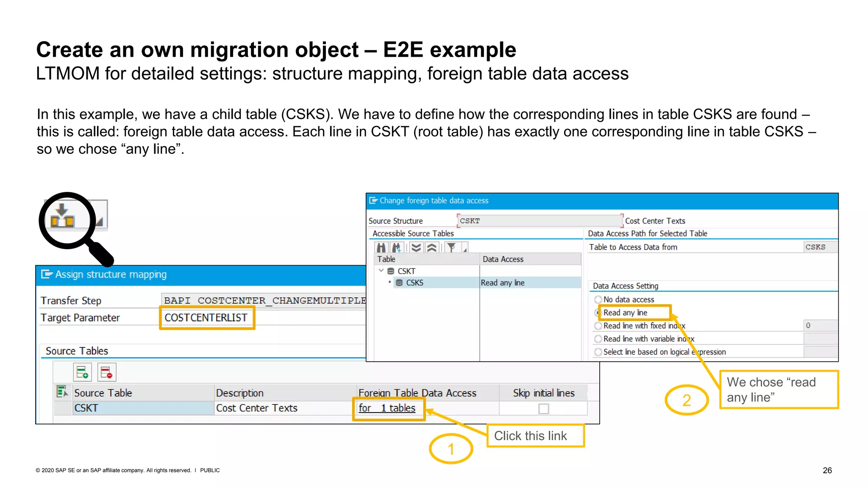The image size is (868, 488).
Task: Click the Collapse All double-chevron-up icon
Action: pos(431,247)
